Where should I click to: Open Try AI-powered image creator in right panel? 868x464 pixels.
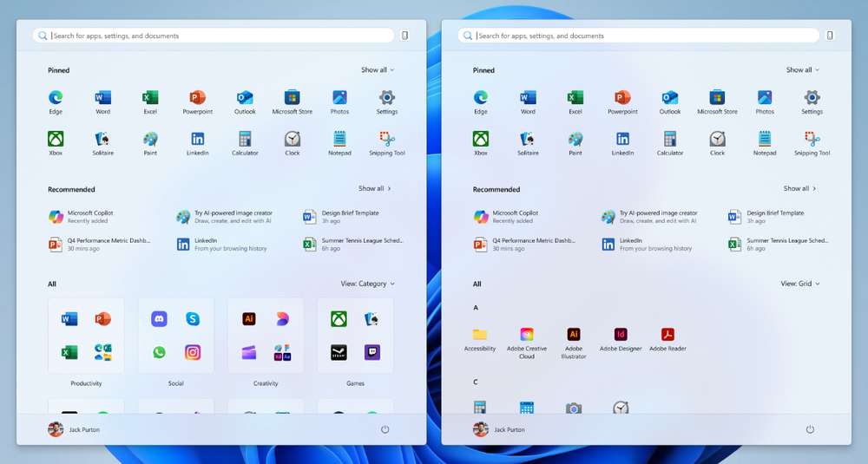point(649,216)
